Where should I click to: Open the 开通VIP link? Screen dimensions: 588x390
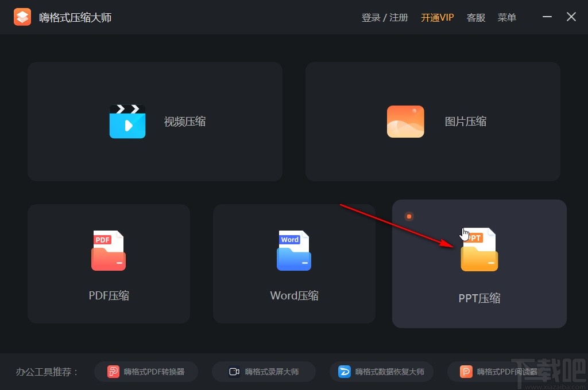(x=437, y=18)
